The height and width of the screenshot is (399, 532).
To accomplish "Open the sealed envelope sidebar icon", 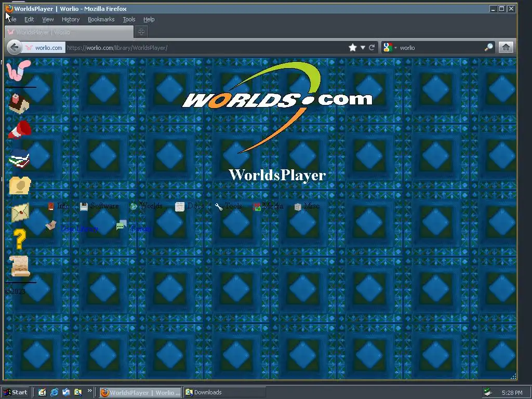I will click(x=20, y=212).
